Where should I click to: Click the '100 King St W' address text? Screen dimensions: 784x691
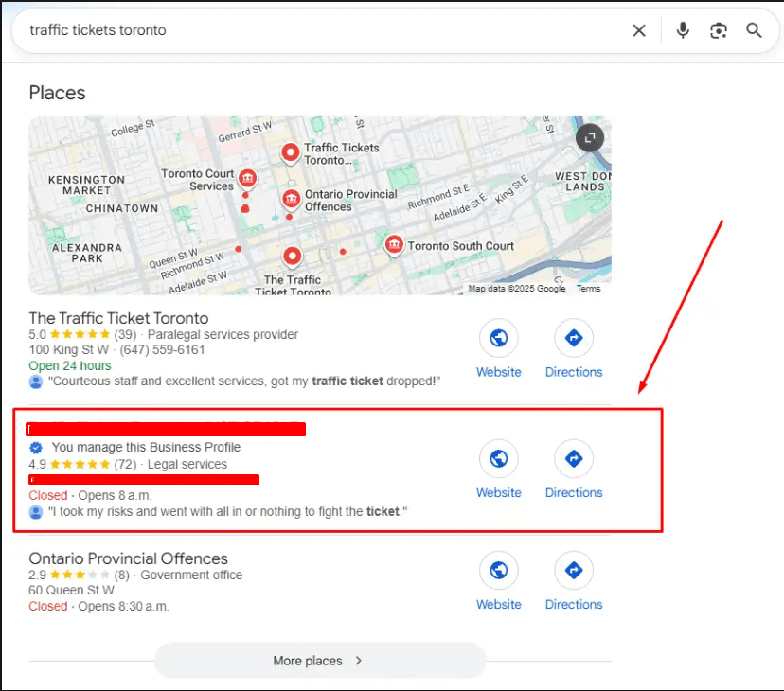tap(68, 350)
